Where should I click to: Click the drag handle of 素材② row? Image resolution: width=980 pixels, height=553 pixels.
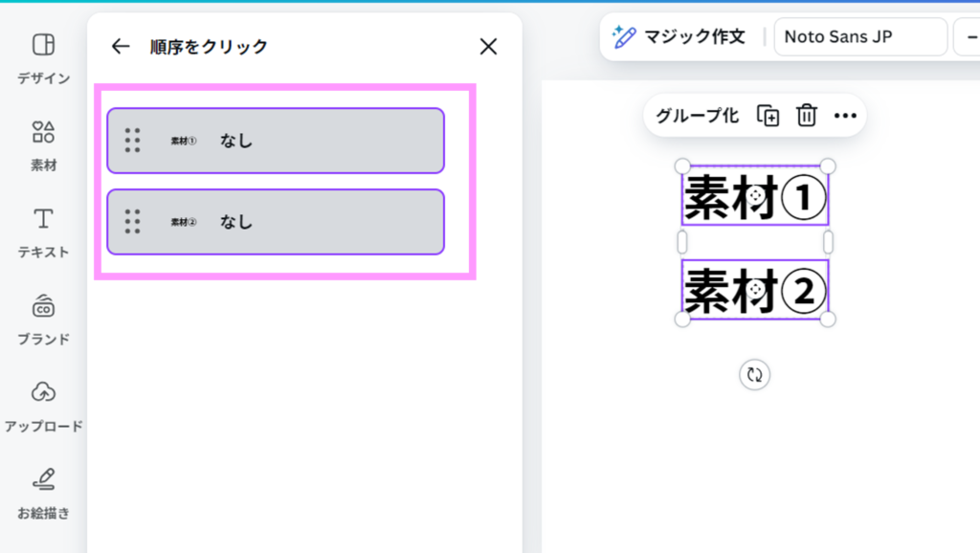click(133, 222)
